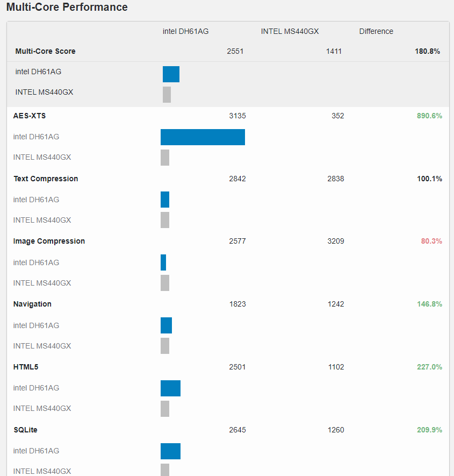Click the gray Multi-Core Score bar
The width and height of the screenshot is (454, 476).
click(x=167, y=95)
